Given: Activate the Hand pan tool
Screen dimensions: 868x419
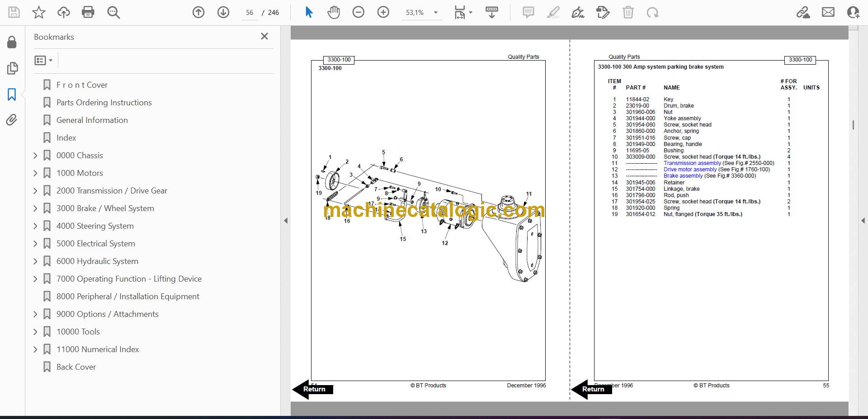Looking at the screenshot, I should point(334,12).
